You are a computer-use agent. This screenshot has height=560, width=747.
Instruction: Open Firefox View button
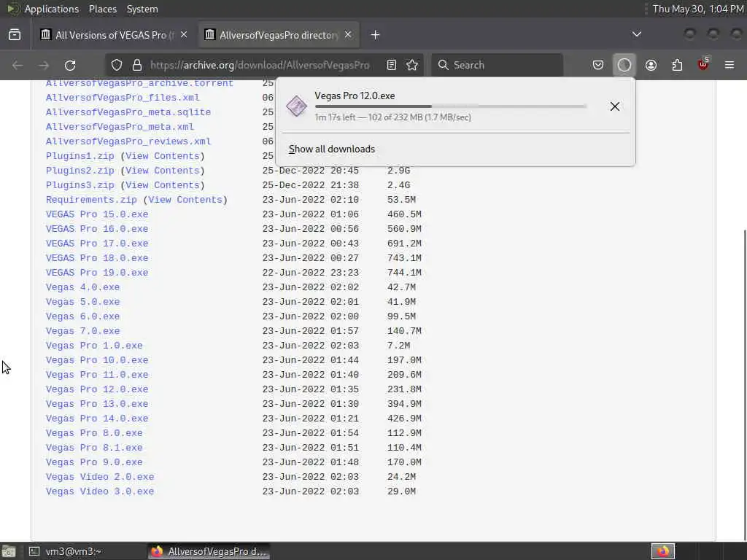tap(15, 35)
